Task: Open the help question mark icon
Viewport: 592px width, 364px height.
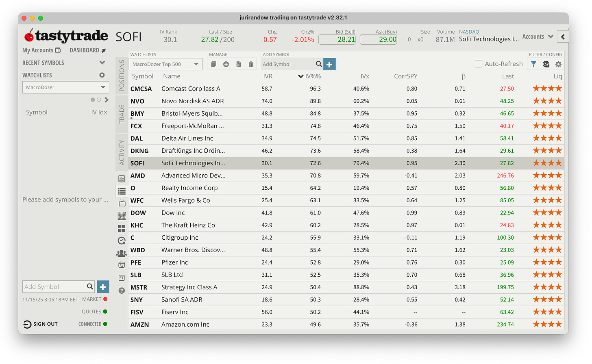Action: point(122,290)
